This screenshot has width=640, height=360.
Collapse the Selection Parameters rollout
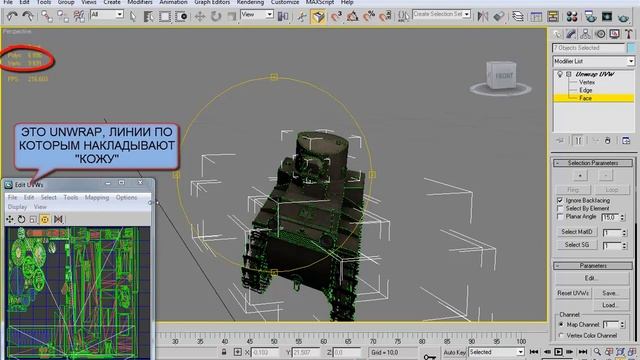click(x=593, y=163)
